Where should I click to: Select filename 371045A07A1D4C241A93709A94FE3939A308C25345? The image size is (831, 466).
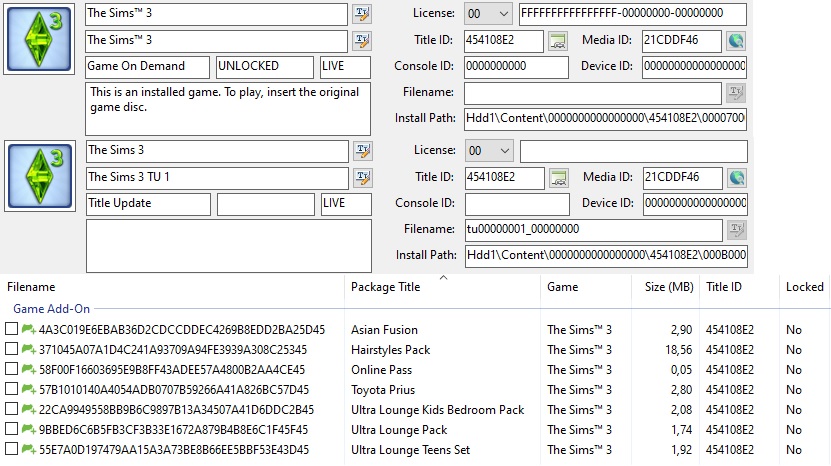click(x=173, y=350)
